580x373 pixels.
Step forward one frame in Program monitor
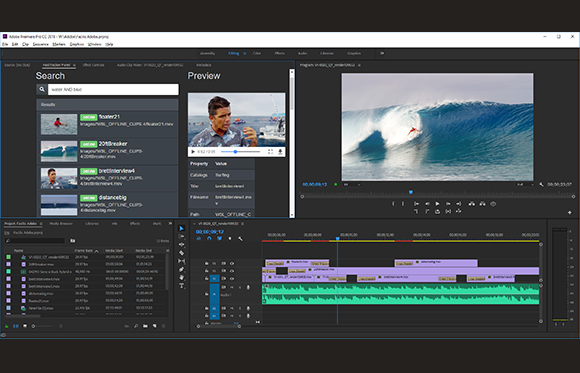[x=448, y=204]
